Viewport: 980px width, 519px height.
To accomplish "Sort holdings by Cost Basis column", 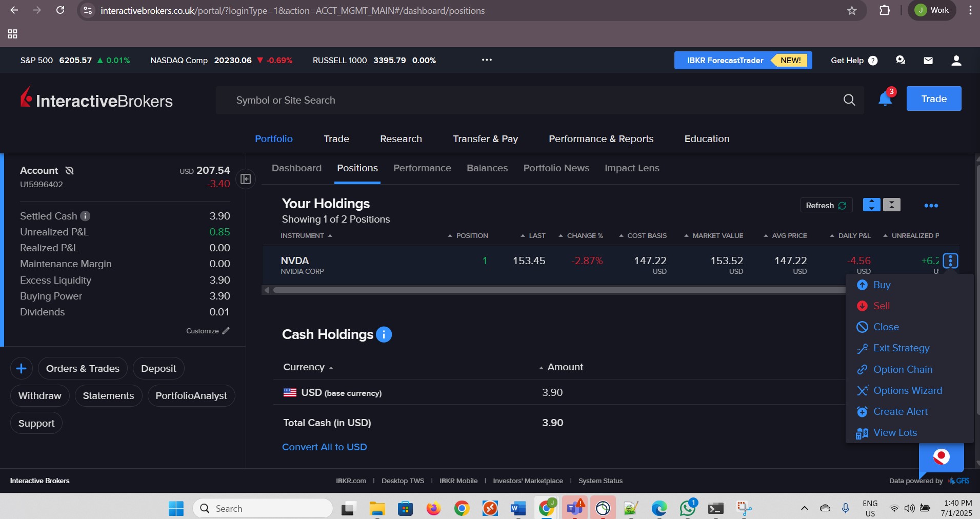I will [643, 235].
